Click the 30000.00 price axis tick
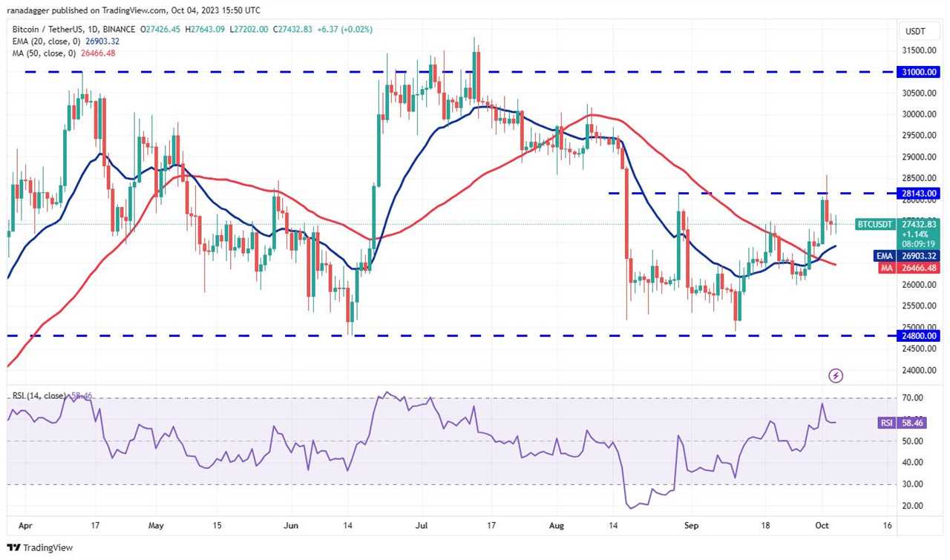Viewport: 950px width, 560px height. (919, 114)
